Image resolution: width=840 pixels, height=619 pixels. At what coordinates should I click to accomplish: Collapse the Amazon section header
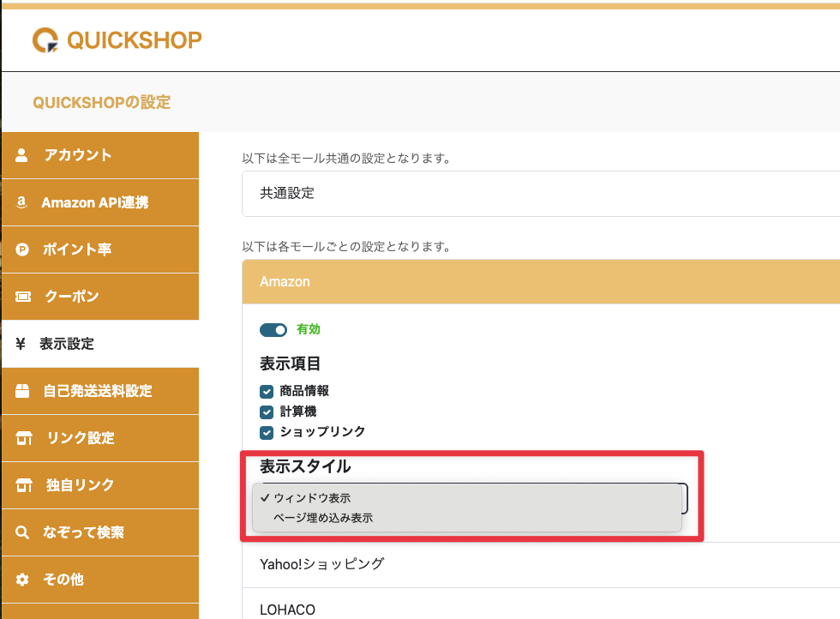pyautogui.click(x=540, y=281)
